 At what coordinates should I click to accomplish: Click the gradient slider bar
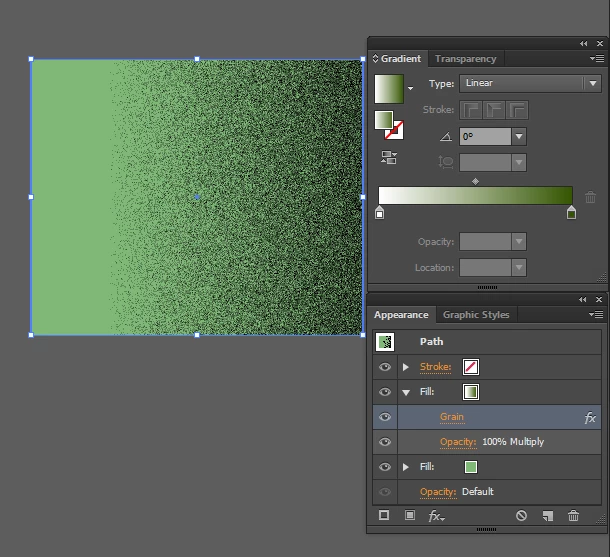tap(475, 195)
